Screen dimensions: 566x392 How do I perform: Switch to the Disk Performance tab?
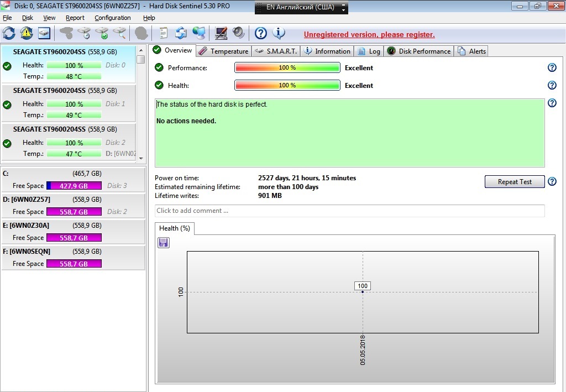[x=419, y=51]
